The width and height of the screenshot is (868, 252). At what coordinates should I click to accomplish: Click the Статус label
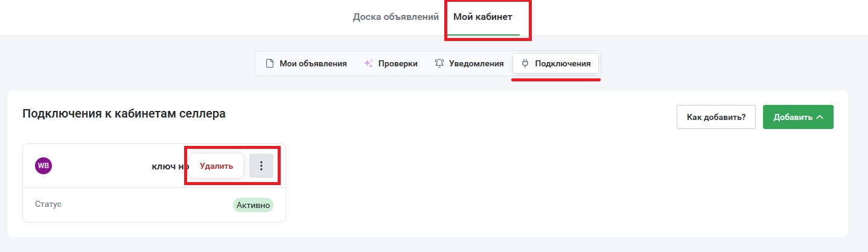[48, 204]
